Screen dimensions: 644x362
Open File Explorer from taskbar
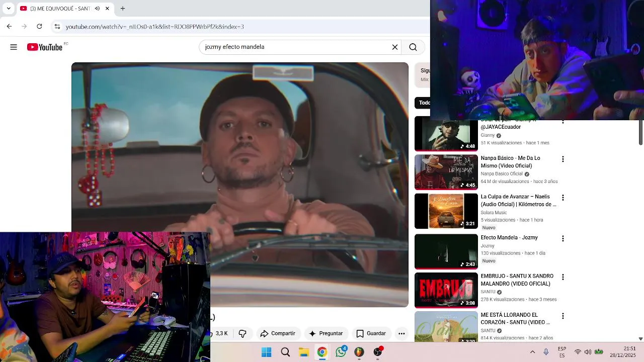click(304, 352)
